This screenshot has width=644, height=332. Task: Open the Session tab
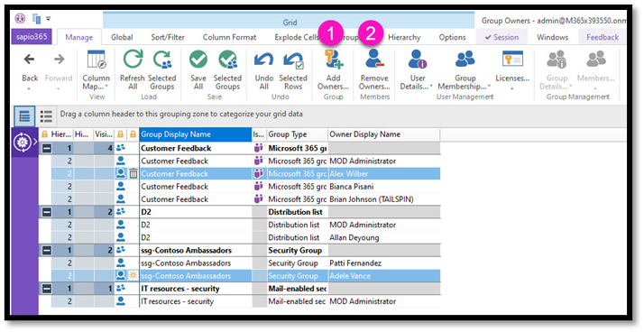(x=501, y=37)
